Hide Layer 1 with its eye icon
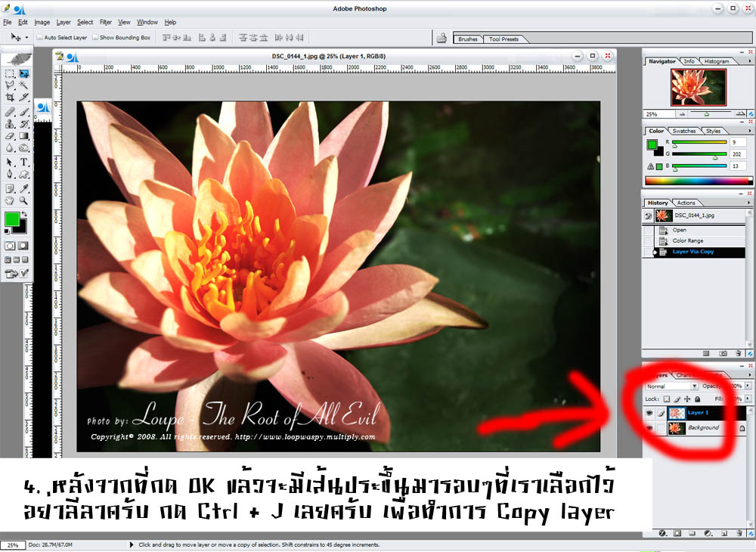Viewport: 756px width, 552px height. click(x=649, y=413)
